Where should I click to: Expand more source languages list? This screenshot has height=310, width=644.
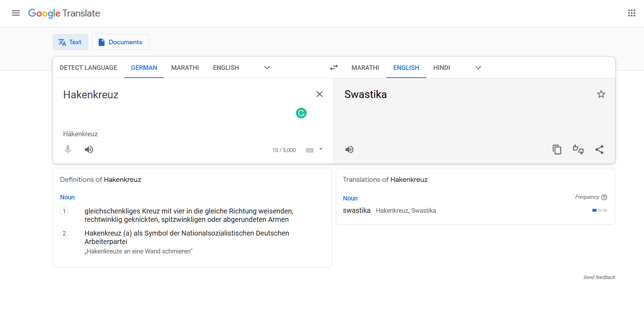pos(267,68)
